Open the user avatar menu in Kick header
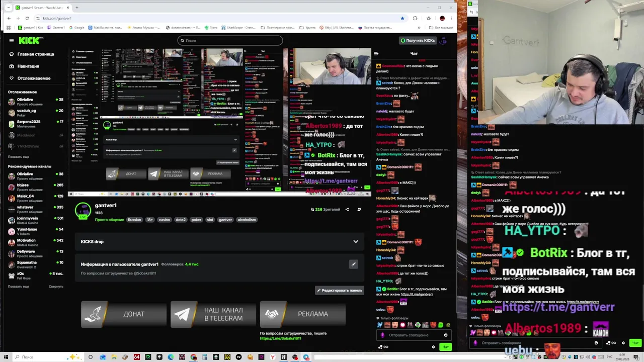644x362 pixels. (443, 40)
